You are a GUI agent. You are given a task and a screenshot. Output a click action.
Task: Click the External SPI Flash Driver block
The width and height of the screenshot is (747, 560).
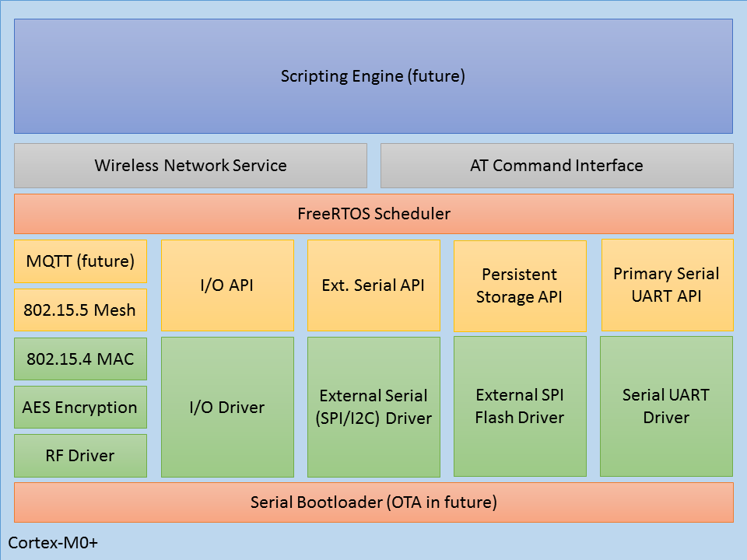point(520,406)
